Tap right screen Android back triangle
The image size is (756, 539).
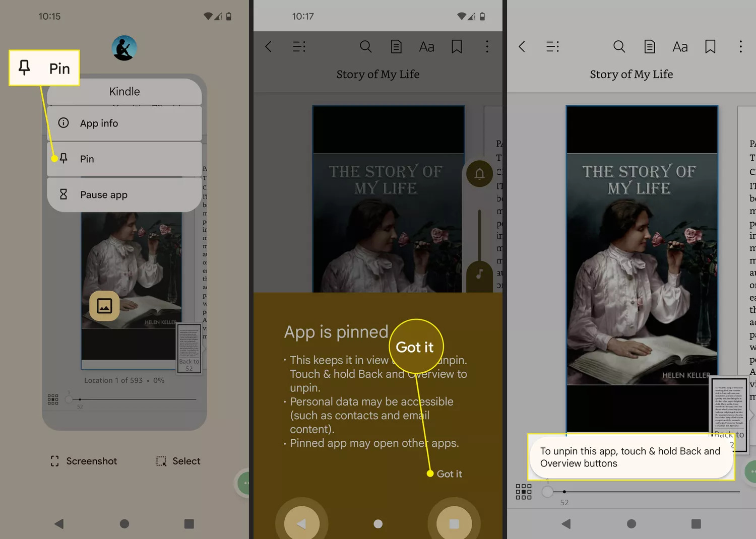pos(566,524)
